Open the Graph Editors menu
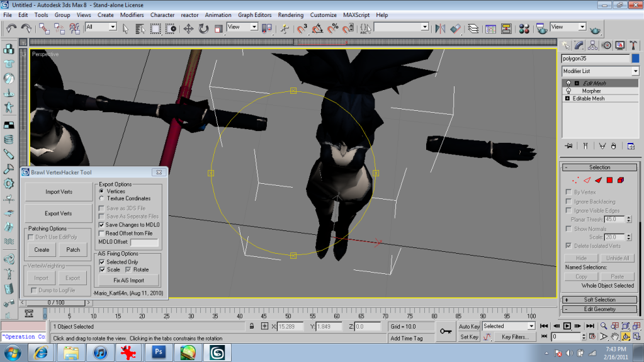 (x=255, y=14)
